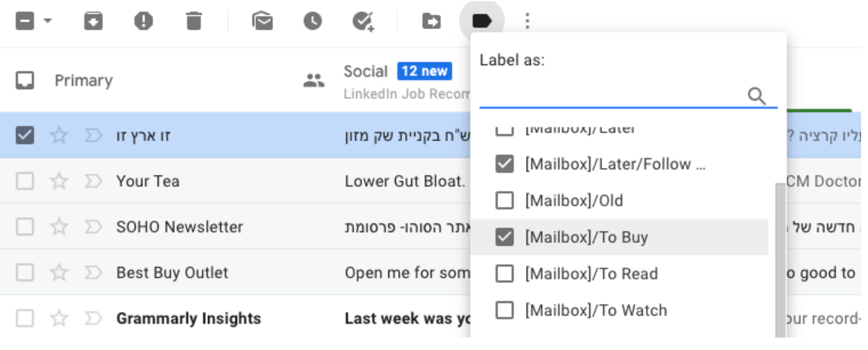Check the [Mailbox]/Old label checkbox
The image size is (868, 350).
tap(505, 201)
